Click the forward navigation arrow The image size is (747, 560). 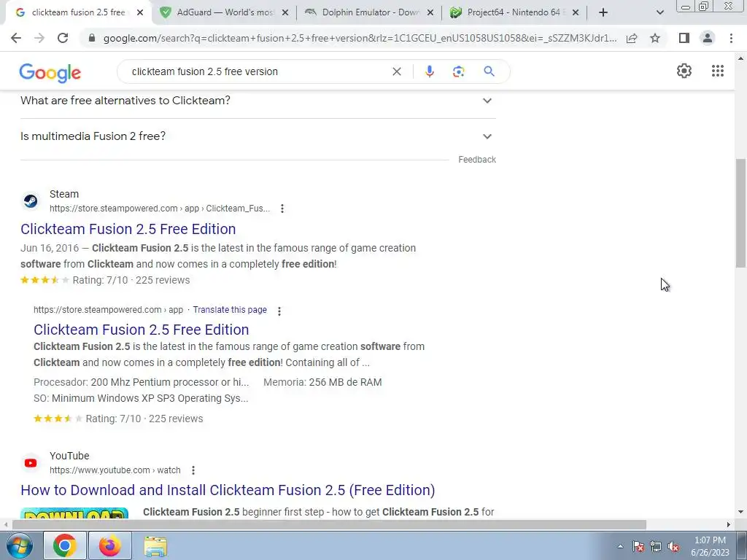click(39, 38)
